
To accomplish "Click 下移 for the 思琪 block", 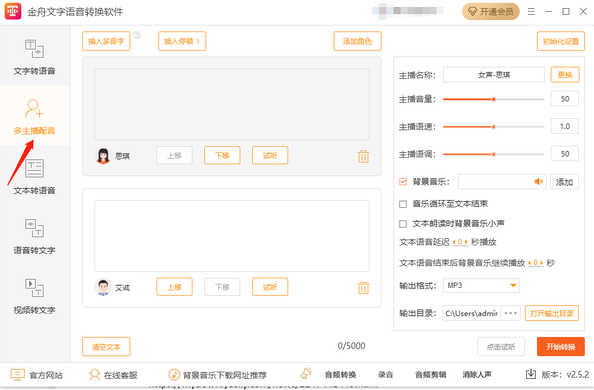I will click(x=222, y=155).
